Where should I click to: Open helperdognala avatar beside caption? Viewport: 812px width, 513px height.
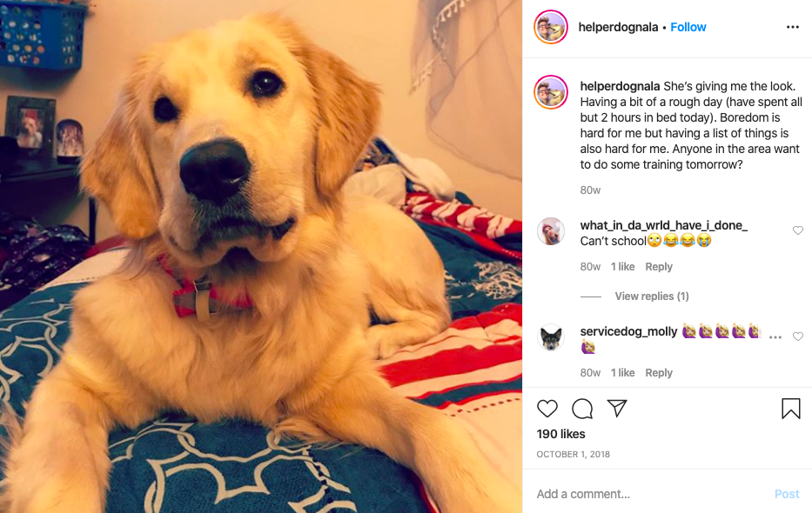[x=551, y=92]
